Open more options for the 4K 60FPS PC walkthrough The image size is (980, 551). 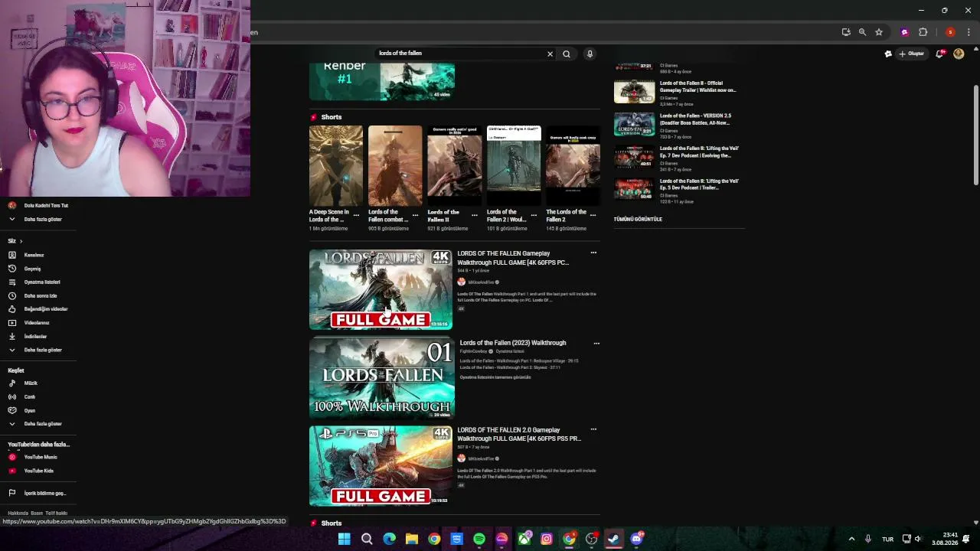pos(593,253)
